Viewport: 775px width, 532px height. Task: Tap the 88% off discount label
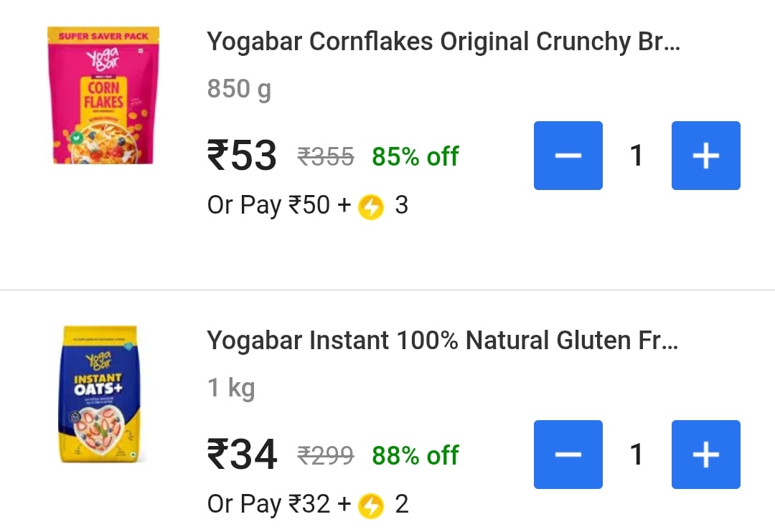point(415,455)
